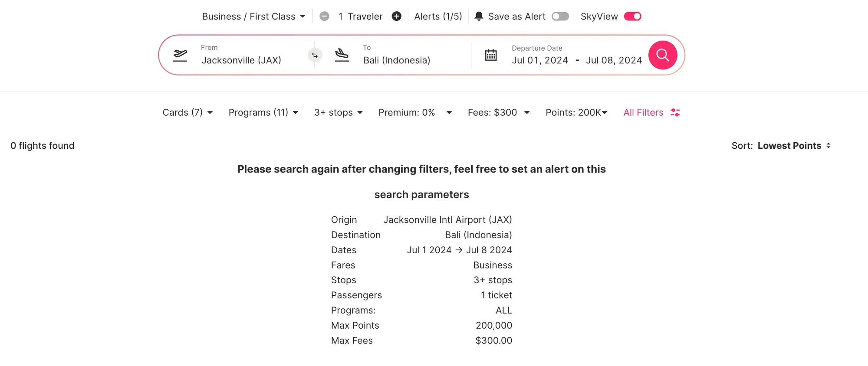
Task: Enable the Save as Alert toggle
Action: (560, 16)
